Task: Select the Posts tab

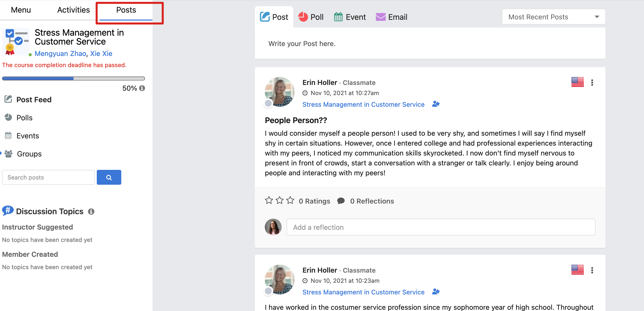Action: click(126, 10)
